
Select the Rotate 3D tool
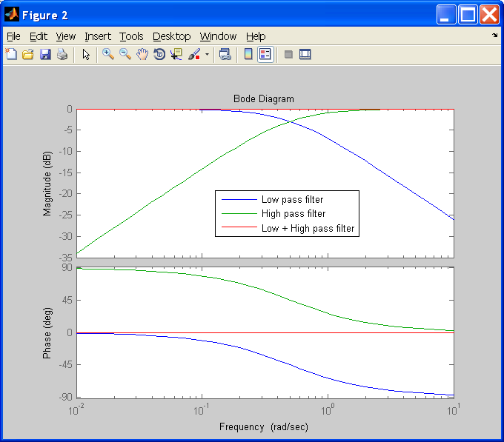click(x=159, y=54)
